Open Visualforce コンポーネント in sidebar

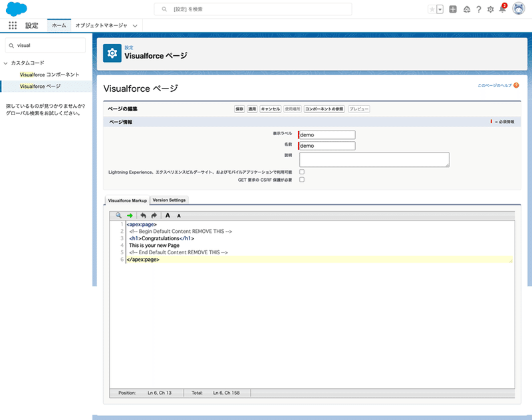pyautogui.click(x=49, y=75)
